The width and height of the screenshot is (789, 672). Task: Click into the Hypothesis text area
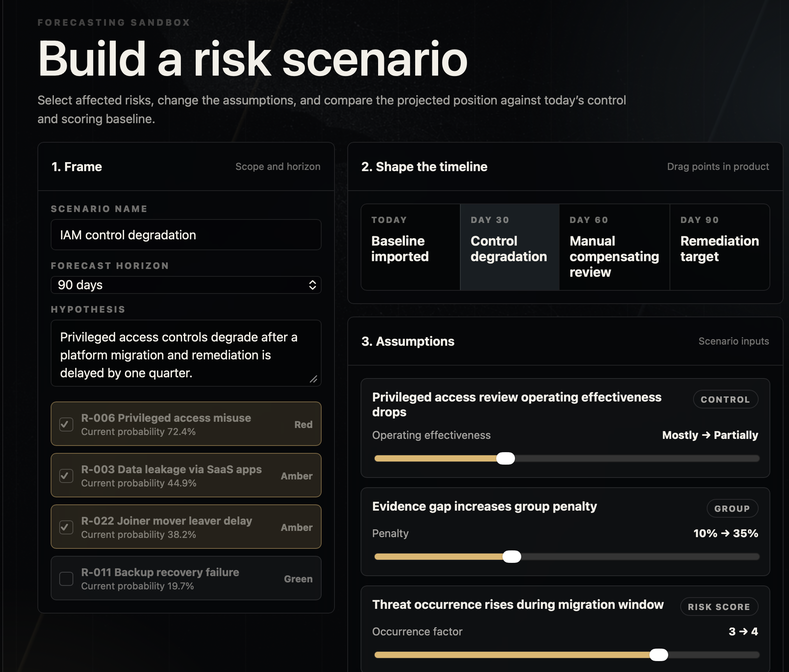[x=186, y=353]
